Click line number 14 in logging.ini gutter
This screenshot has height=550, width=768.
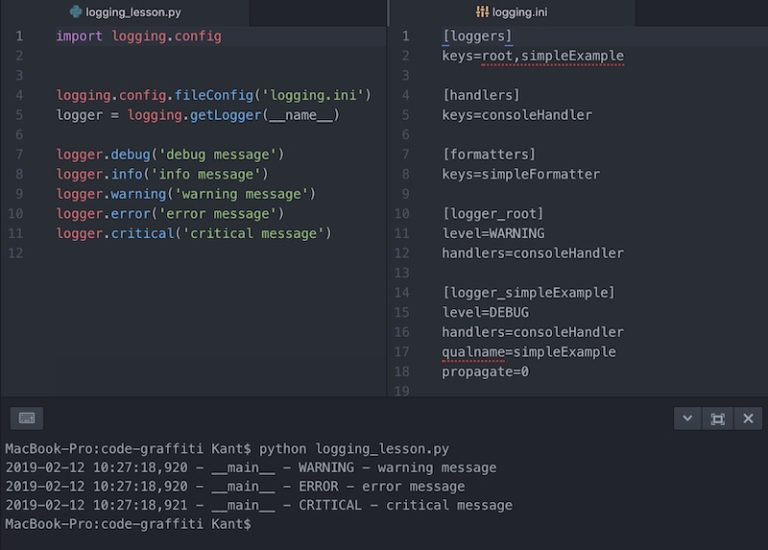click(x=402, y=293)
